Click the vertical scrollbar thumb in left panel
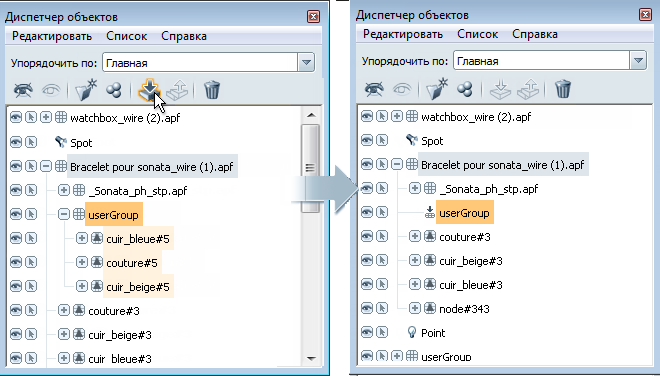This screenshot has height=376, width=660. point(310,168)
